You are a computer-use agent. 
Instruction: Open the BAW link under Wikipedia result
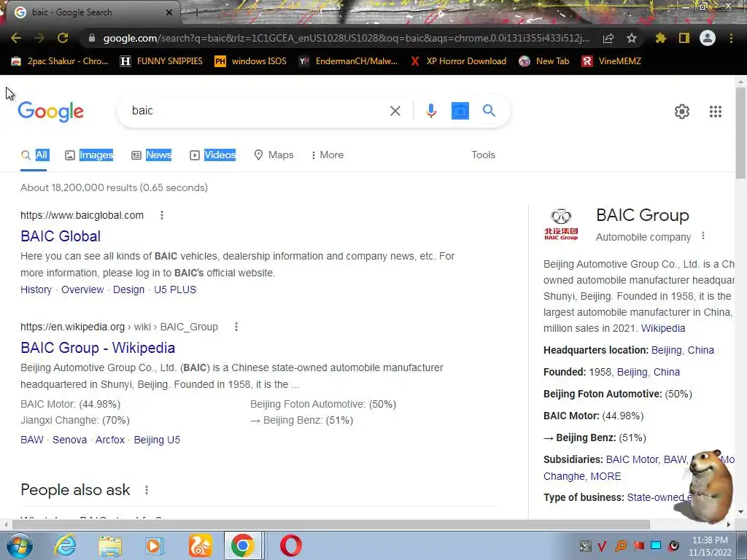pyautogui.click(x=32, y=440)
